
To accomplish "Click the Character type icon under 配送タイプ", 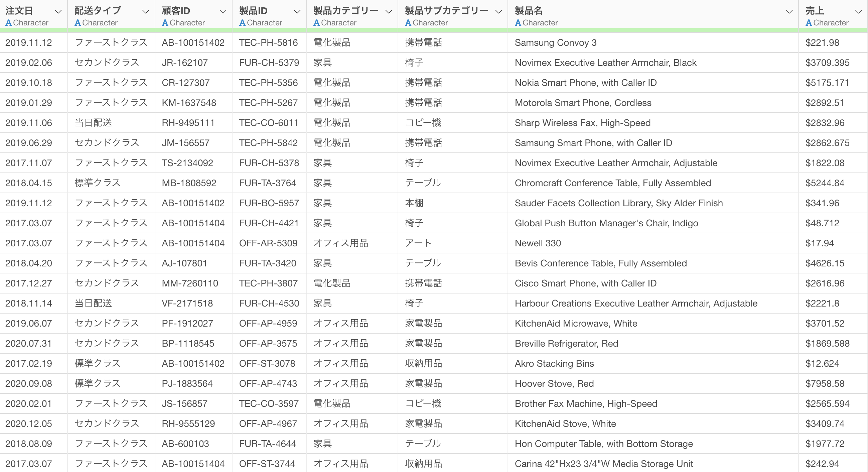I will tap(78, 23).
